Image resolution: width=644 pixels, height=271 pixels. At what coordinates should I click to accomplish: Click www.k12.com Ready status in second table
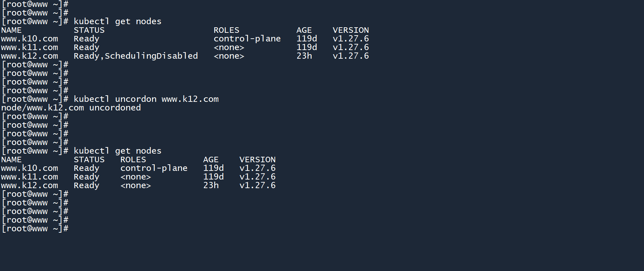[86, 185]
